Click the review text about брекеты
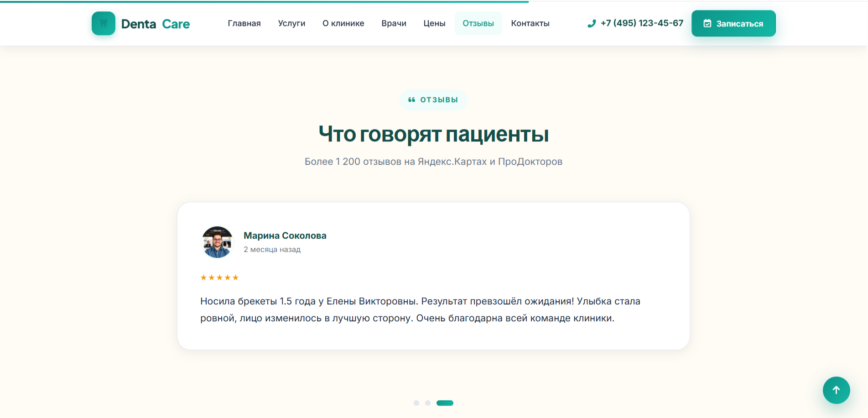 (421, 310)
